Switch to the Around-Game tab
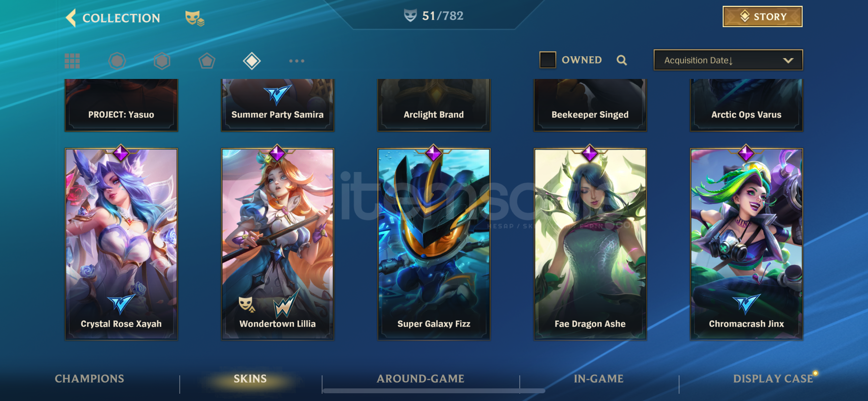868x401 pixels. (420, 379)
